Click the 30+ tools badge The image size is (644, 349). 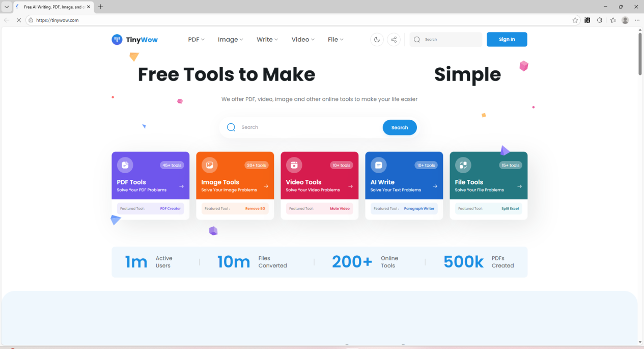(257, 165)
